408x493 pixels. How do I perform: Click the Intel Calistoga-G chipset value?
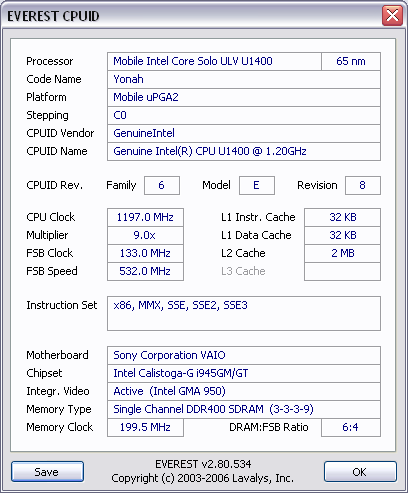[x=244, y=373]
